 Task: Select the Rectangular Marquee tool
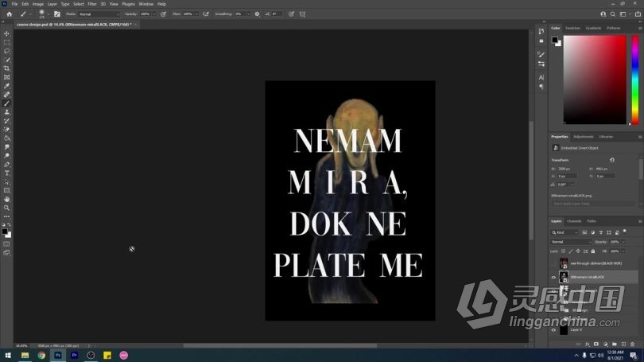pyautogui.click(x=6, y=42)
